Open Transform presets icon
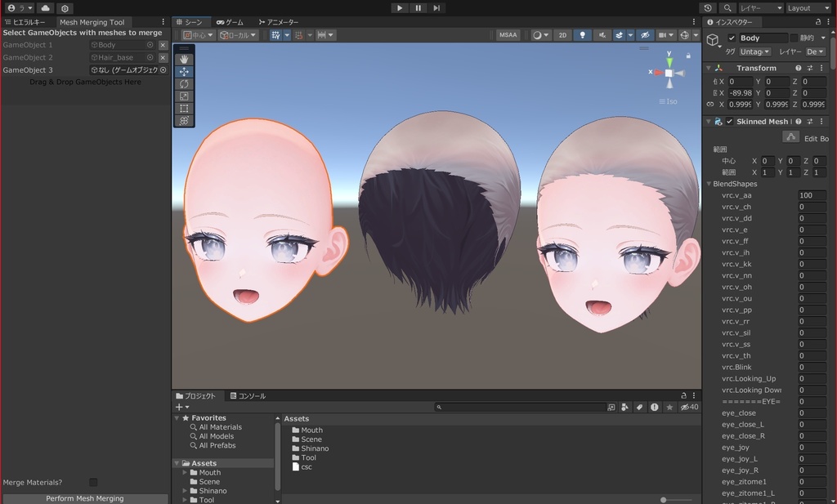Image resolution: width=837 pixels, height=504 pixels. pos(810,69)
